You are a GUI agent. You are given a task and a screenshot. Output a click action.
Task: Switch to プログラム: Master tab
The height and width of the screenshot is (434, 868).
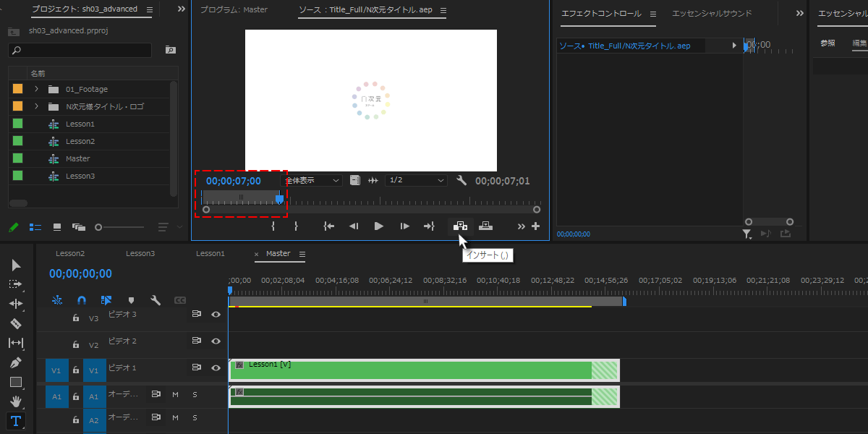tap(234, 10)
